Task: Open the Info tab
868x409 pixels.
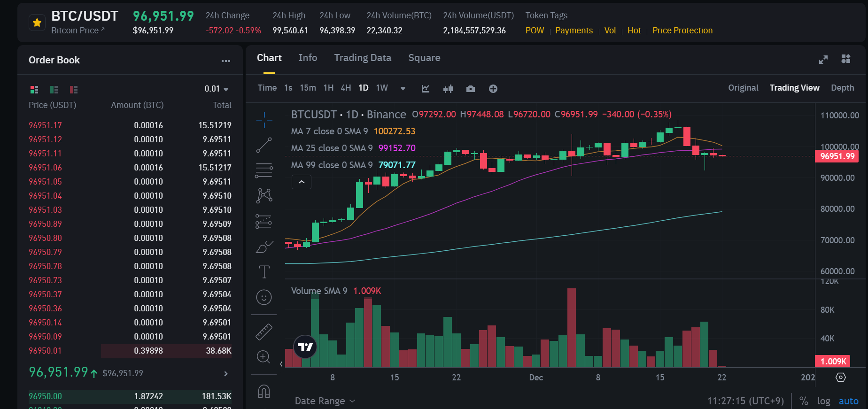Action: coord(308,58)
